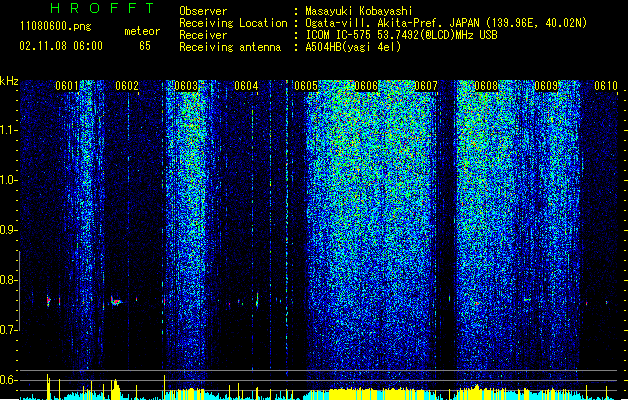This screenshot has height=400, width=629.
Task: Click the 1.0 kHz axis tick label
Action: 9,180
